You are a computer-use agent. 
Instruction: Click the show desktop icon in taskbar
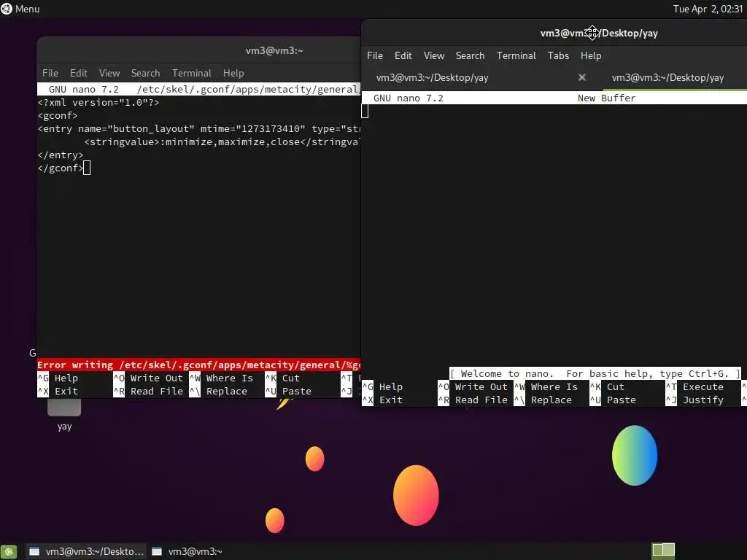[9, 551]
